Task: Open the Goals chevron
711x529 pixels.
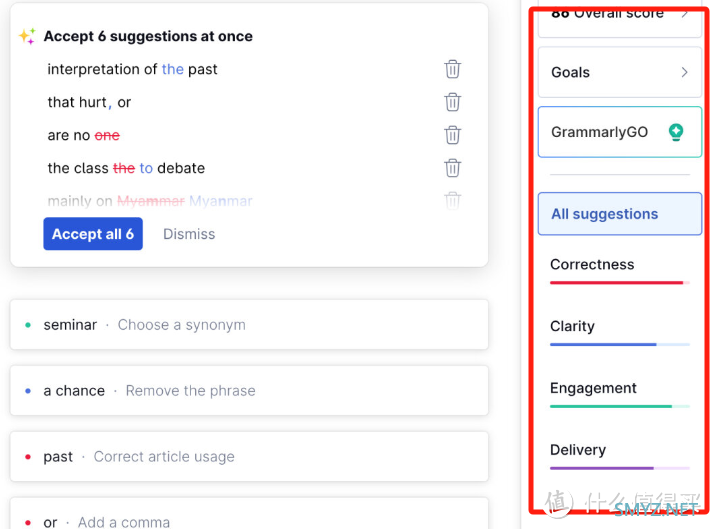Action: [684, 72]
